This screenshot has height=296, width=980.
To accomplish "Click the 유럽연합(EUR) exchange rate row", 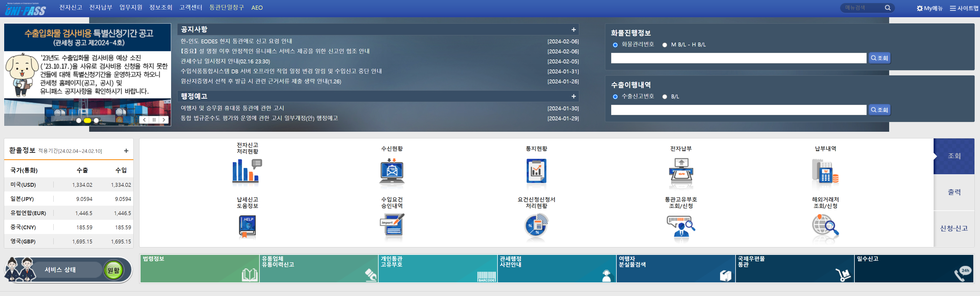I will (x=69, y=213).
